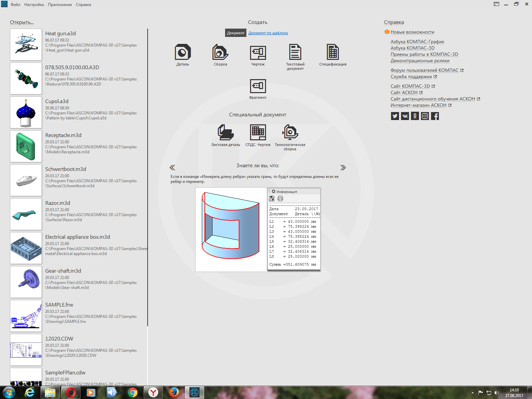Open Schwertboot.m3d thumbnail
The height and width of the screenshot is (399, 532).
[x=26, y=180]
